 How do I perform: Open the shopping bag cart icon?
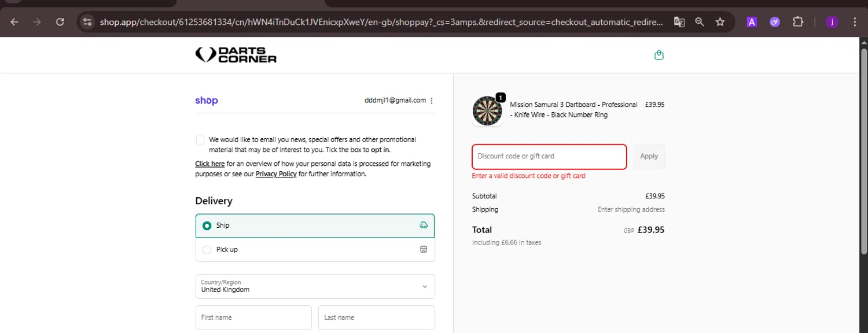659,55
